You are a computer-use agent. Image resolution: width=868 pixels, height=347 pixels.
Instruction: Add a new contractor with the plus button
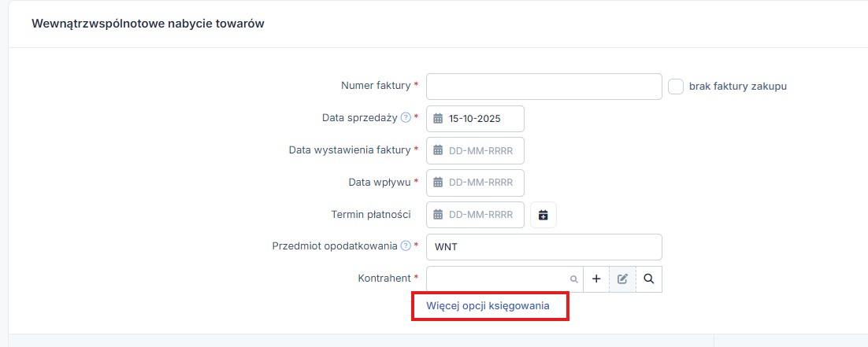[596, 279]
